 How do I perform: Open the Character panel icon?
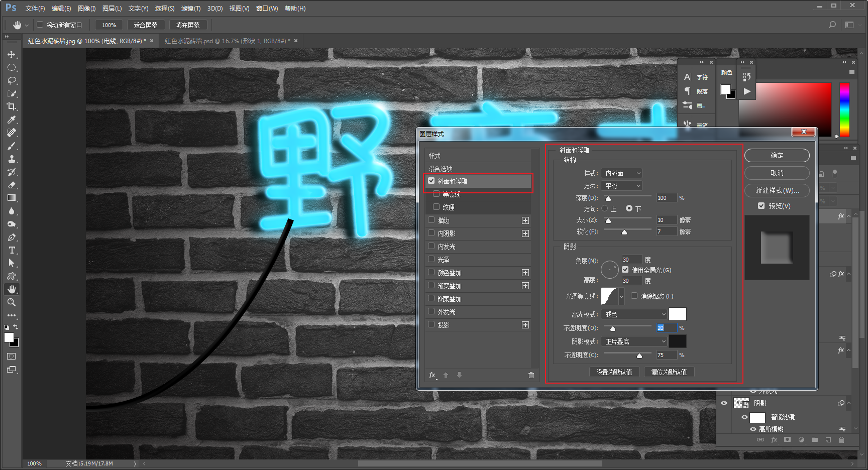[688, 77]
